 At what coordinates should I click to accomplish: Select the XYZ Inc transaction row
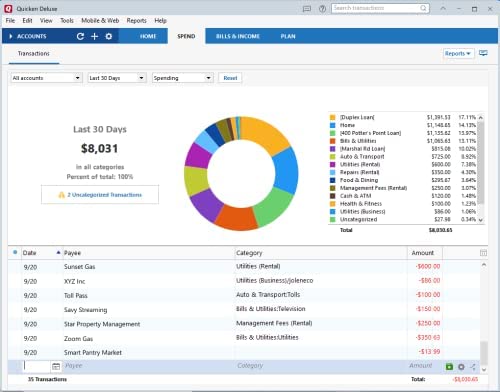[x=243, y=281]
